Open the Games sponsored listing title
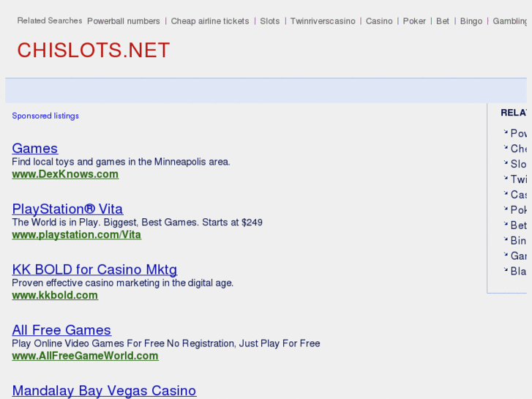532x399 pixels. (35, 149)
